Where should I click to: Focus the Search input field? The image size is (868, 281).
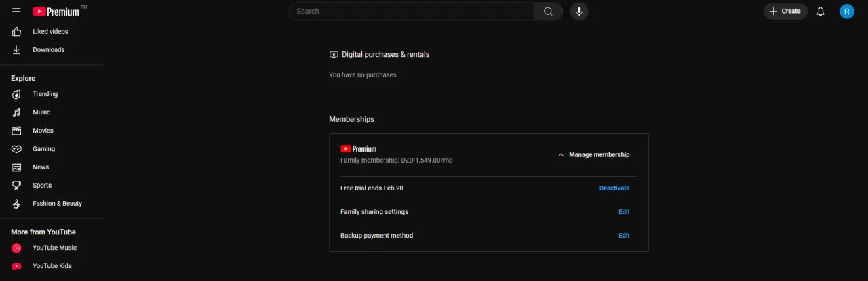pos(412,12)
